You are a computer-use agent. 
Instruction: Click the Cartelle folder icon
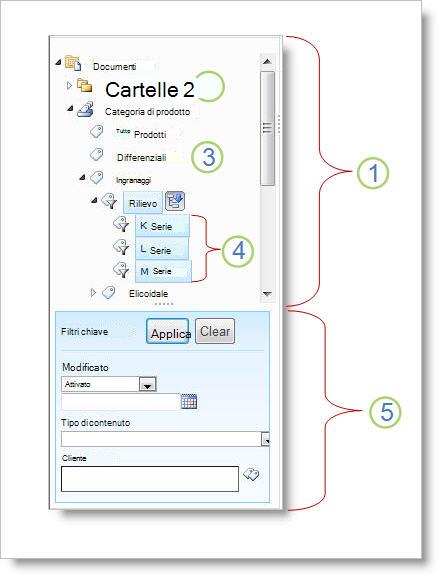pos(84,86)
